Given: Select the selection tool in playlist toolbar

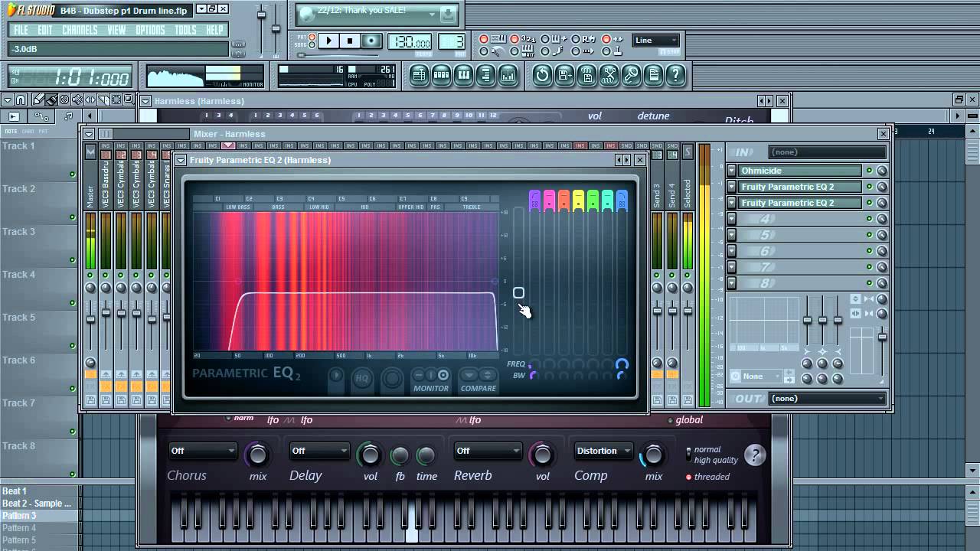Looking at the screenshot, I should coord(116,99).
